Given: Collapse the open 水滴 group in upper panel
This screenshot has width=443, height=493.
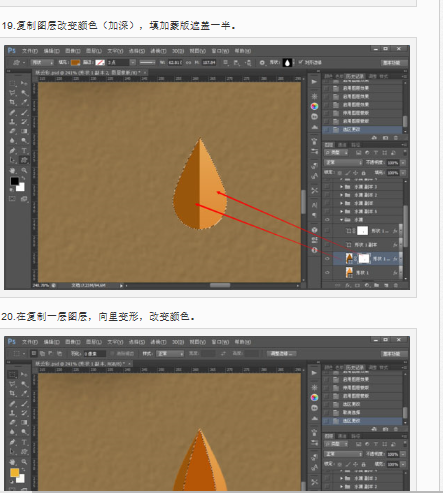Looking at the screenshot, I should (341, 220).
